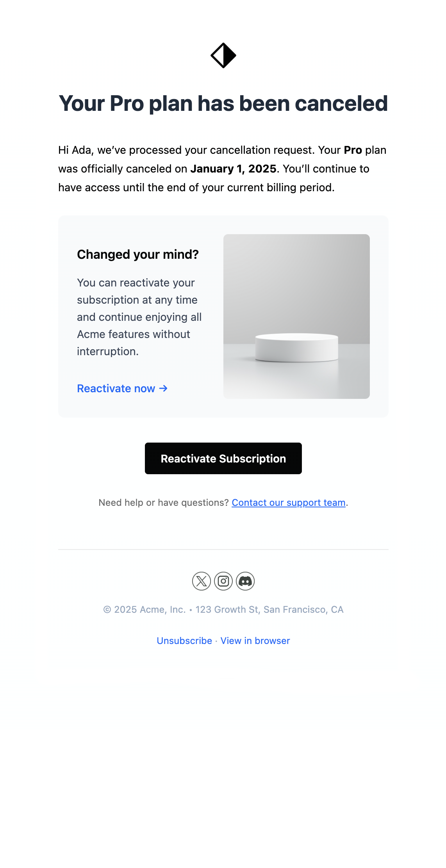
Task: Click the reactivation description paragraph text
Action: click(139, 317)
